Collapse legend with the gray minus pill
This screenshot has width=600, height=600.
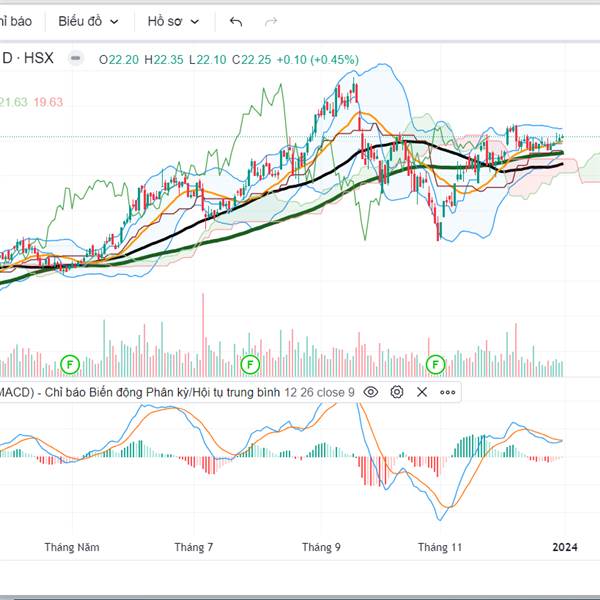tap(76, 58)
